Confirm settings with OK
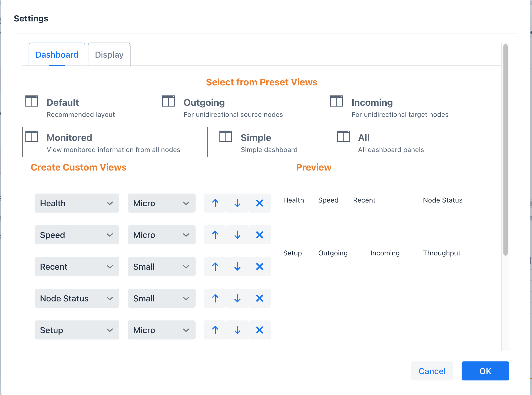The width and height of the screenshot is (532, 395). click(485, 371)
